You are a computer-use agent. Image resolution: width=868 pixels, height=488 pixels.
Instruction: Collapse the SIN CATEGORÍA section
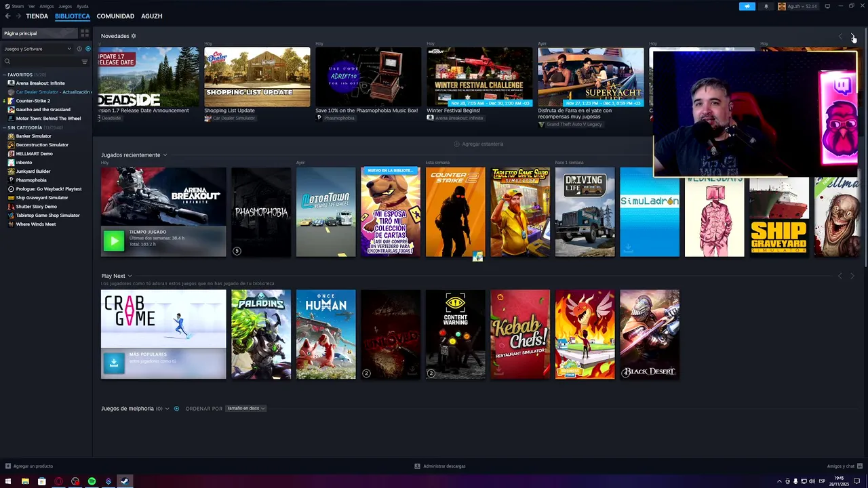point(5,127)
